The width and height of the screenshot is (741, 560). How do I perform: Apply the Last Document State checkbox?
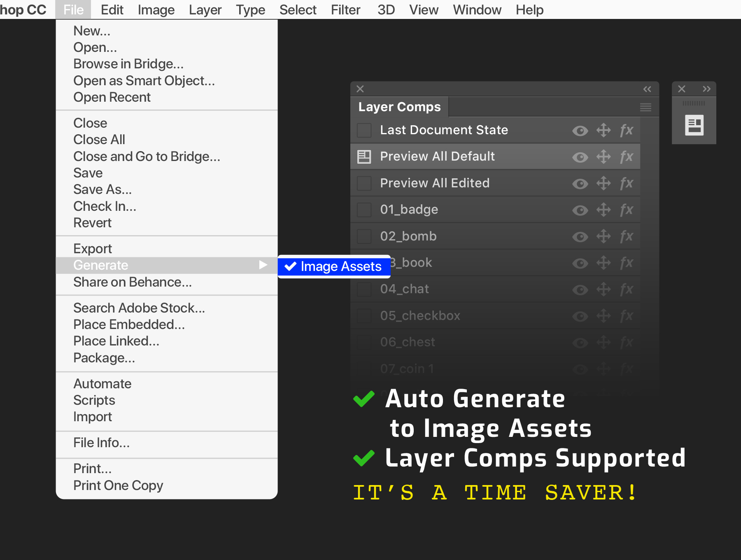[364, 130]
